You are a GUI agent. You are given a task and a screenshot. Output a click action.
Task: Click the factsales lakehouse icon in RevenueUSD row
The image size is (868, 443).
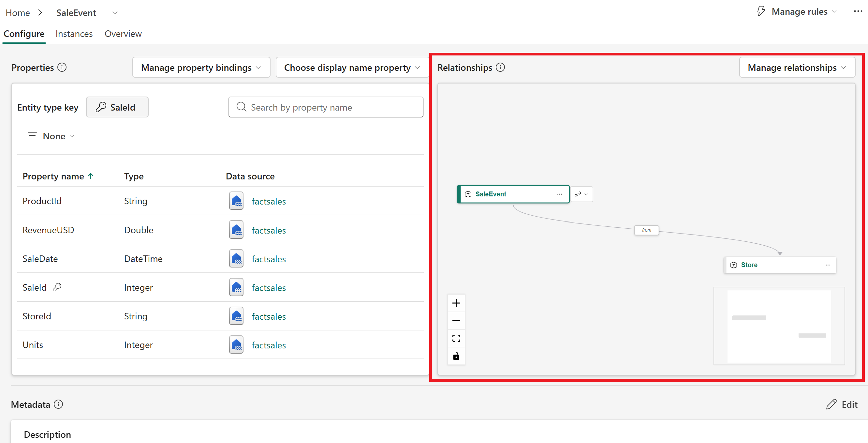[x=236, y=230]
